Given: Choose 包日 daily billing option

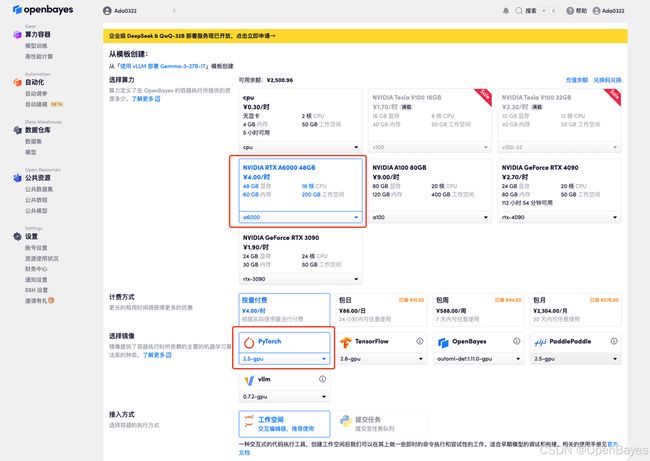Looking at the screenshot, I should (x=381, y=309).
